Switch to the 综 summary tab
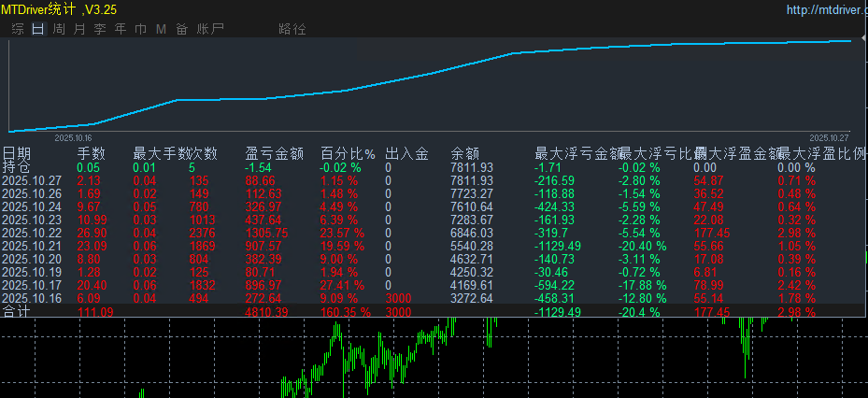The height and width of the screenshot is (398, 868). [x=18, y=29]
